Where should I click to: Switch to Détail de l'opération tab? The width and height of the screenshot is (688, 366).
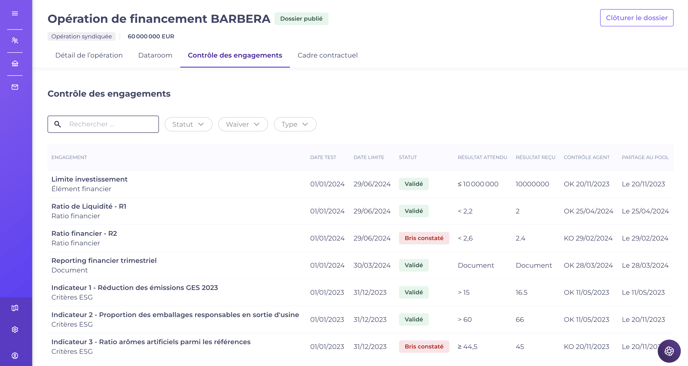click(89, 55)
